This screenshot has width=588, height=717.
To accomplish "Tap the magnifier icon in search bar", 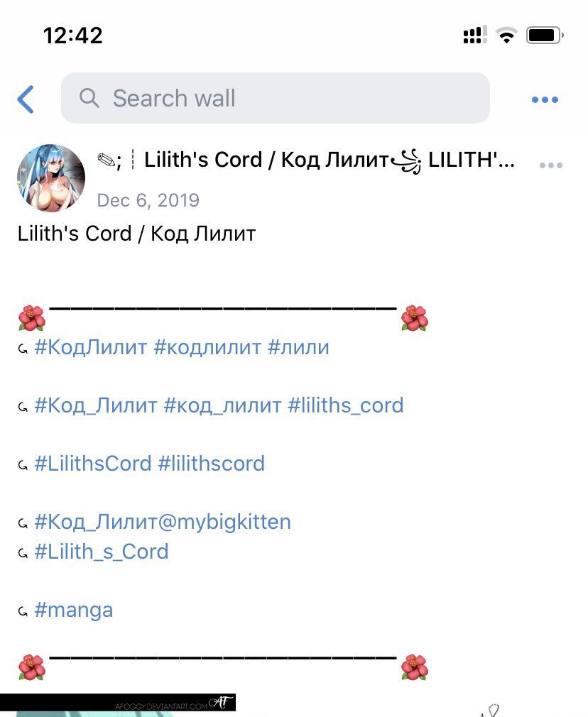I will tap(89, 98).
